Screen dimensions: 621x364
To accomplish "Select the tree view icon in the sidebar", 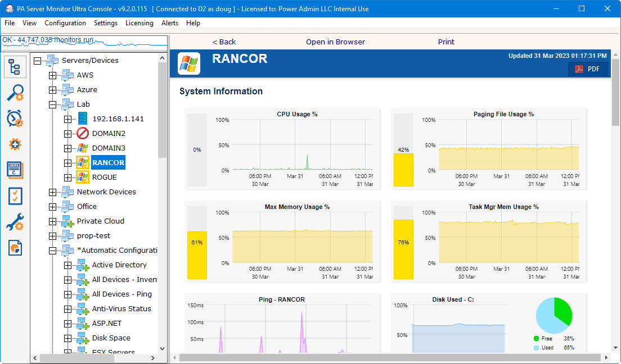I will coord(15,67).
